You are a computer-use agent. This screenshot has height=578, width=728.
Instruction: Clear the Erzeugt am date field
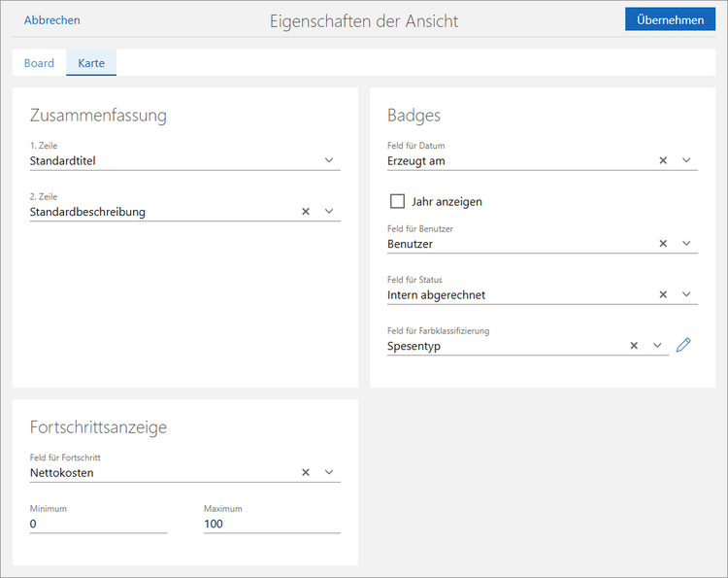tap(663, 160)
